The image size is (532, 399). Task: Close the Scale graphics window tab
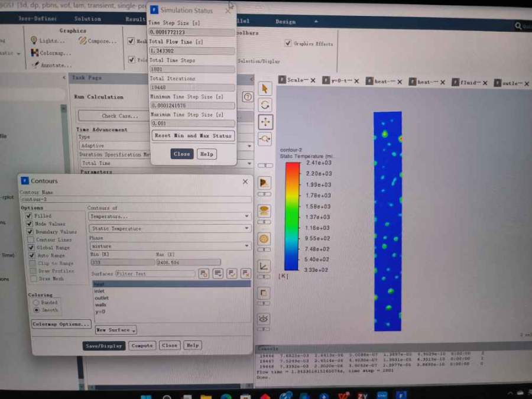click(313, 80)
